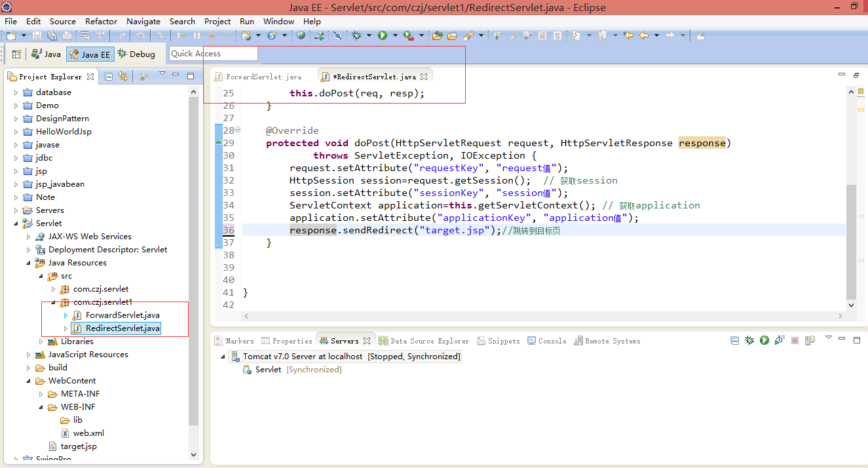868x468 pixels.
Task: Click the Open Perspective icon
Action: pyautogui.click(x=16, y=54)
